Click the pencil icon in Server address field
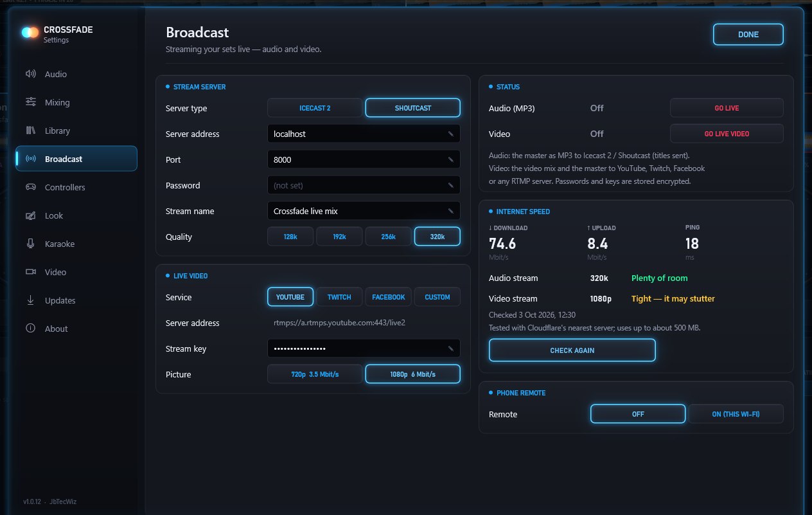 pyautogui.click(x=451, y=134)
